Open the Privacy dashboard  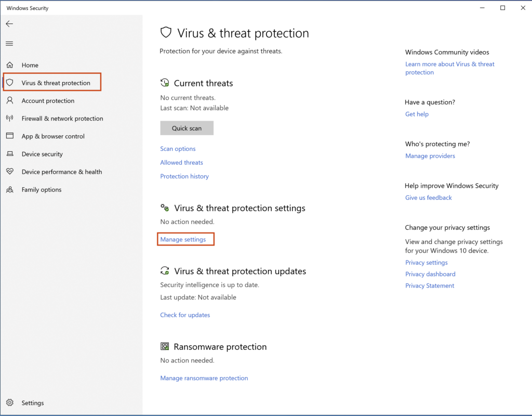pos(430,274)
